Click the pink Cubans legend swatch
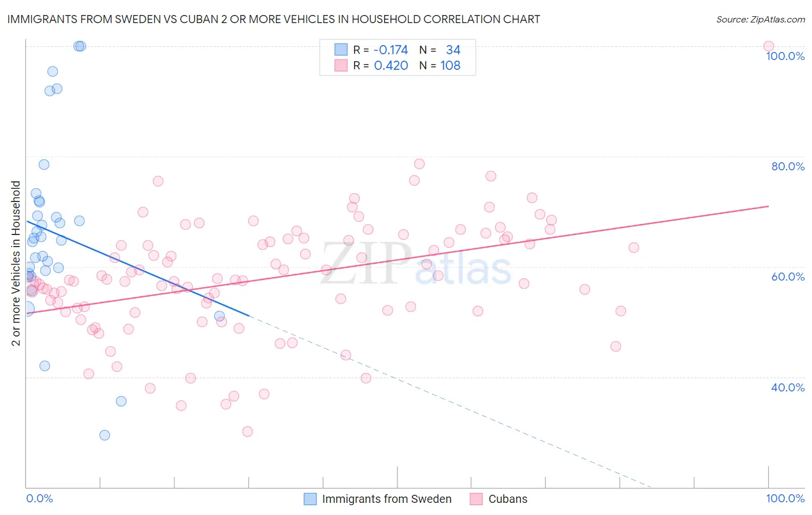The width and height of the screenshot is (812, 515). 476,499
